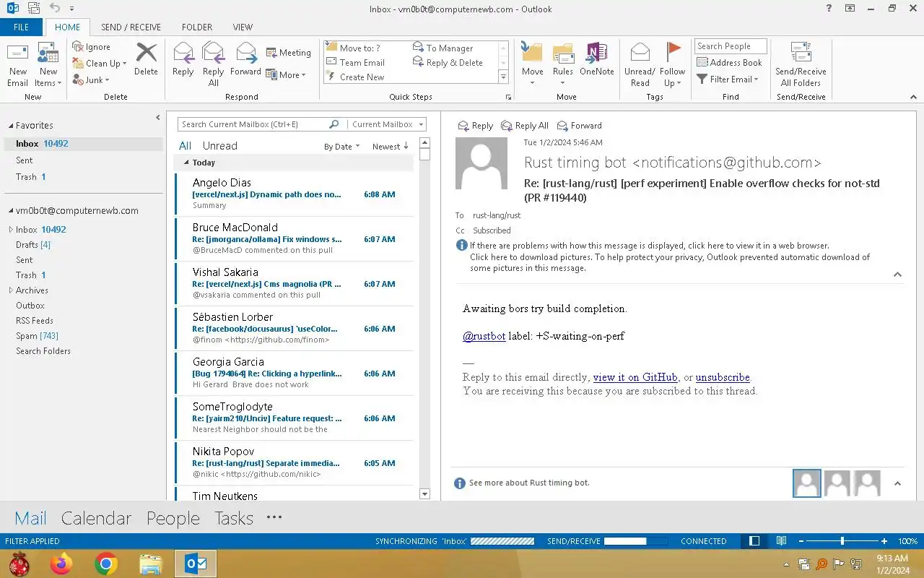
Task: Reply from the reading pane
Action: (x=476, y=126)
